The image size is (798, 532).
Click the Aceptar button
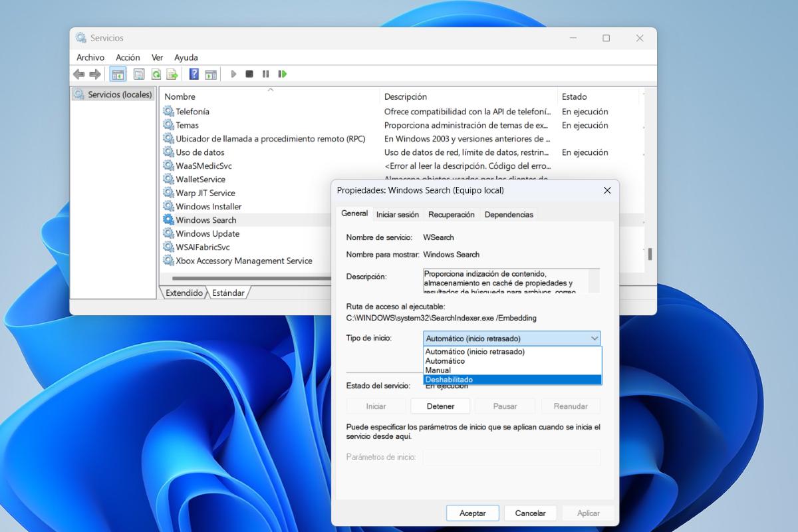[472, 513]
